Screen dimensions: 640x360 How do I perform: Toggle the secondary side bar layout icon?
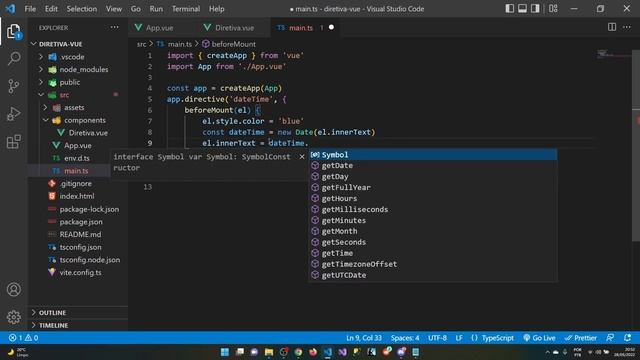click(x=535, y=9)
